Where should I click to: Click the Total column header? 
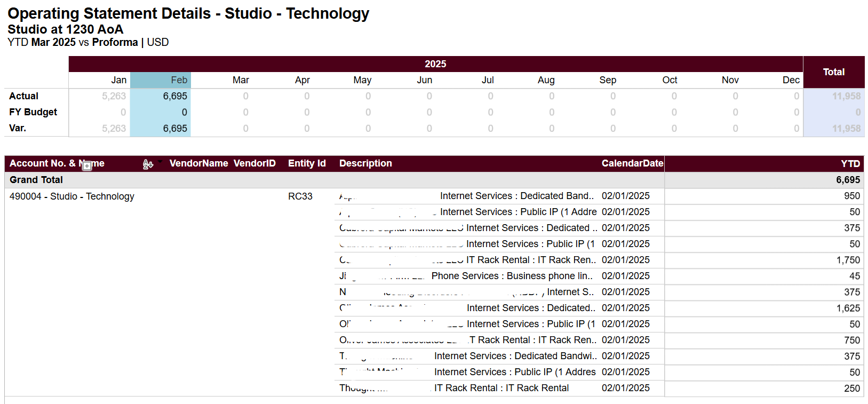tap(833, 72)
